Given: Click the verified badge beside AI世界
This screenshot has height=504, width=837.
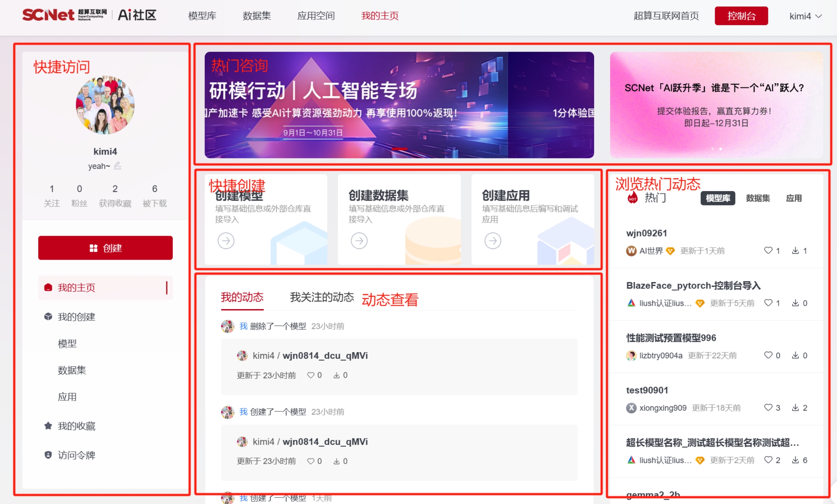Looking at the screenshot, I should tap(670, 251).
